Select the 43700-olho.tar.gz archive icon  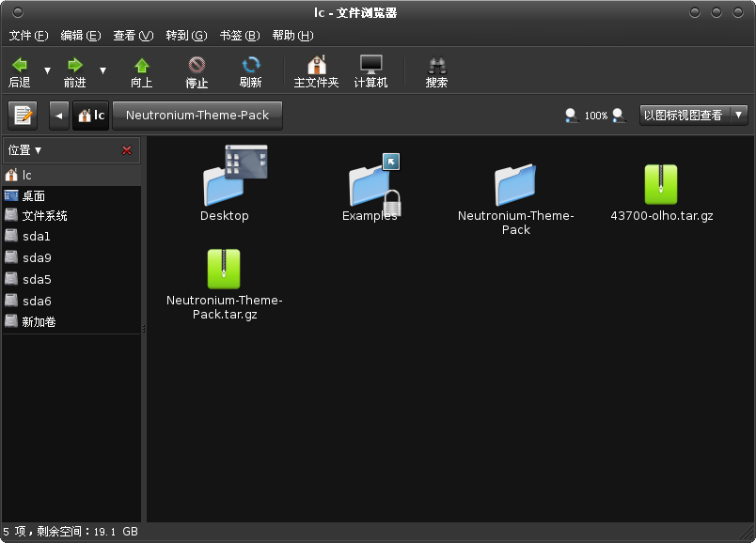[x=661, y=185]
